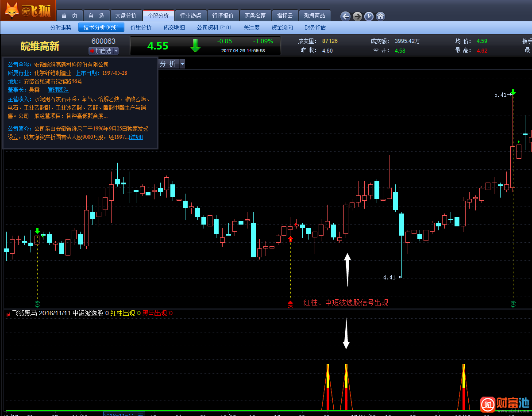Click the 昨收 value 4.60

(327, 50)
